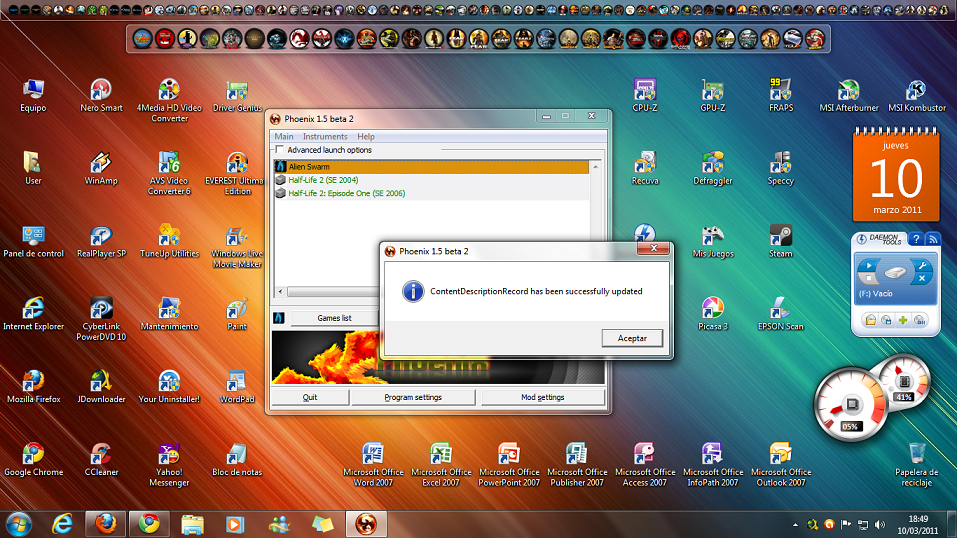Open Windows Explorer from taskbar
This screenshot has width=957, height=538.
click(x=192, y=525)
